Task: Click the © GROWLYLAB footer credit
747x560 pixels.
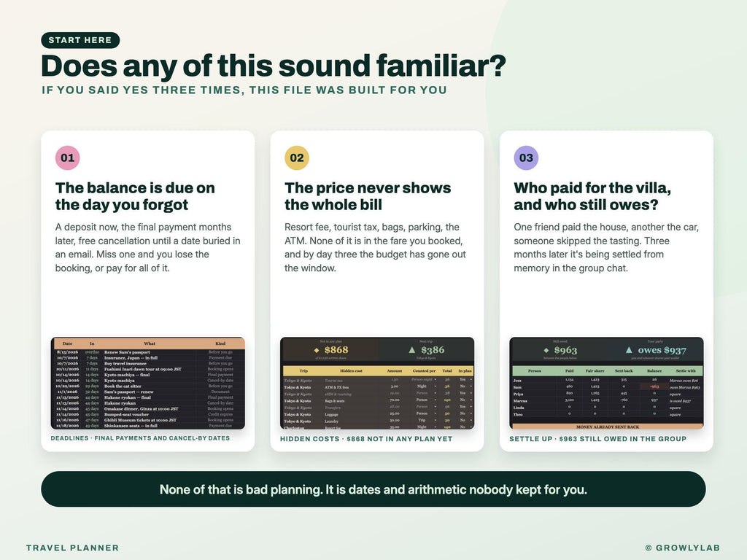Action: pos(682,548)
